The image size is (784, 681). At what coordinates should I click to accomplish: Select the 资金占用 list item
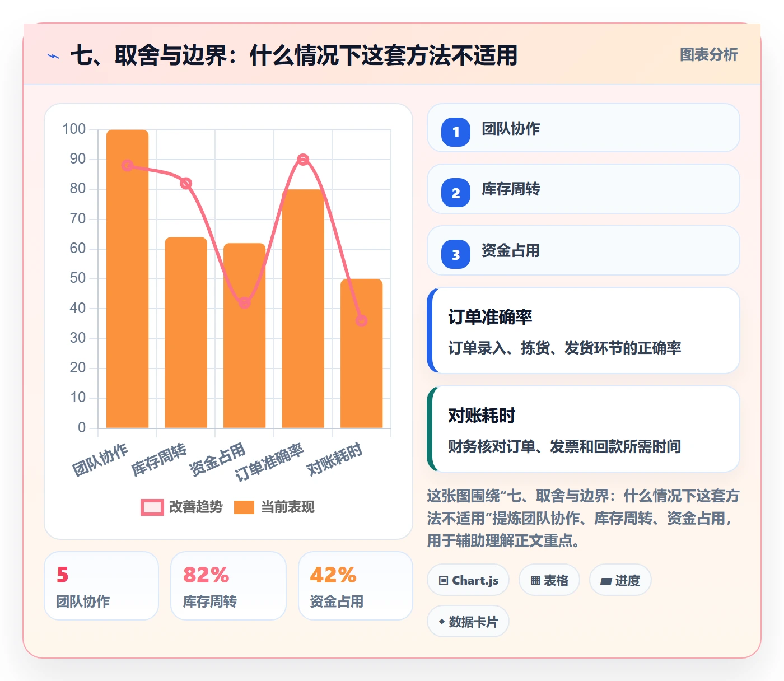(x=584, y=250)
